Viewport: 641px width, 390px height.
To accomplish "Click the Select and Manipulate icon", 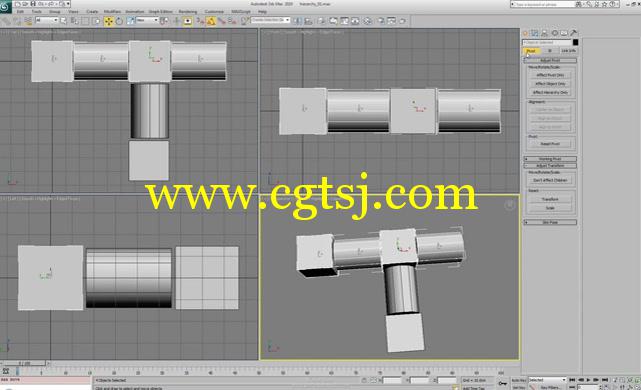I will tap(177, 21).
